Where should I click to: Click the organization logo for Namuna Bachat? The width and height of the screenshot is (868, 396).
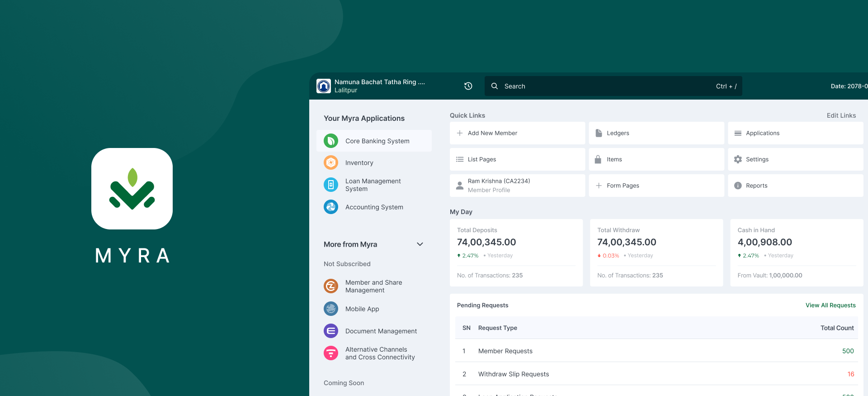coord(324,86)
